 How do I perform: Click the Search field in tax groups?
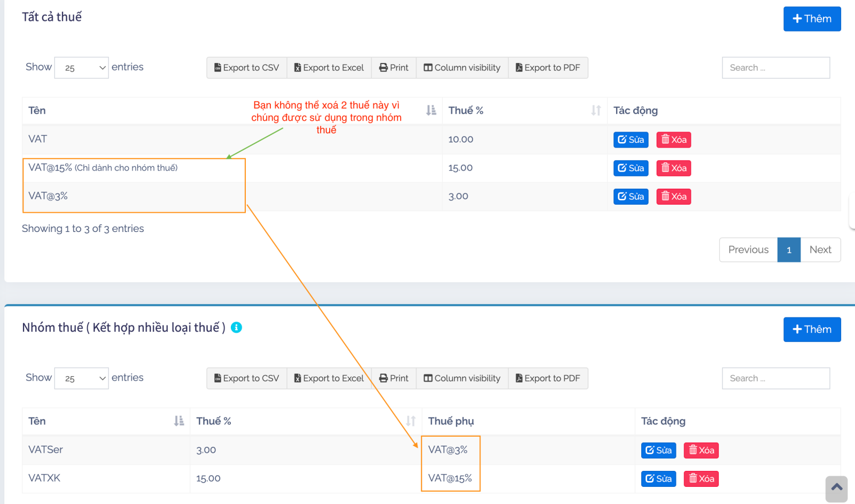pos(775,378)
